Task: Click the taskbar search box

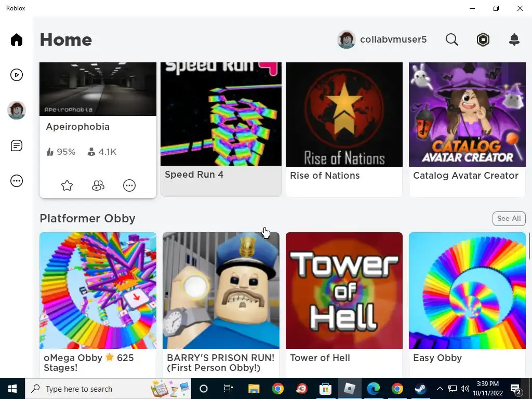Action: (x=108, y=389)
